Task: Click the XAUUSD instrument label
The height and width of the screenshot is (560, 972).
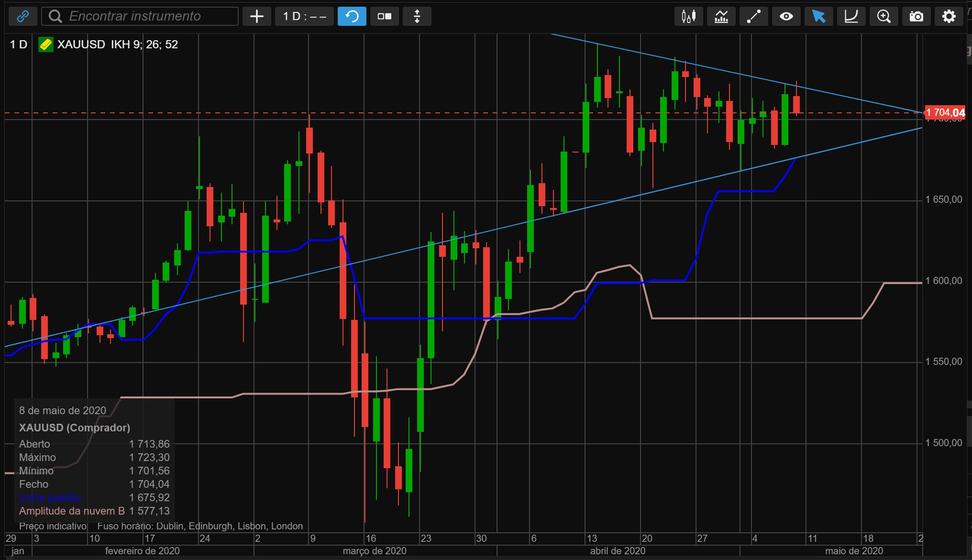Action: pyautogui.click(x=81, y=44)
